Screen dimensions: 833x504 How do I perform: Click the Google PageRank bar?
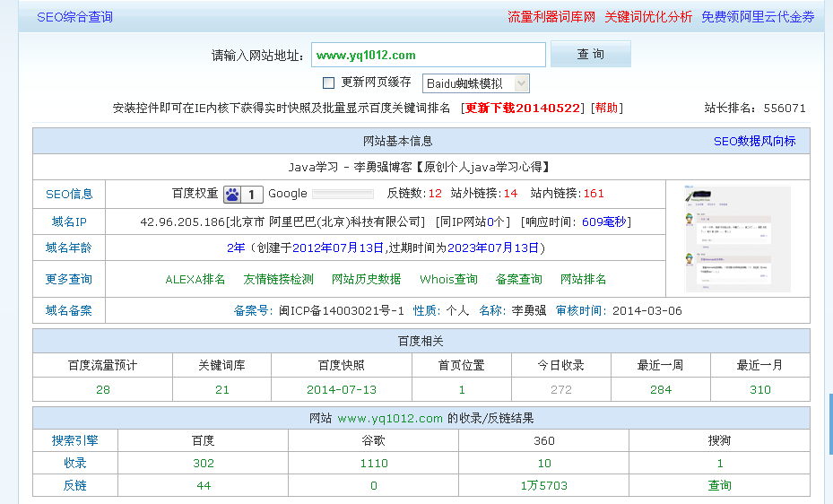coord(343,195)
